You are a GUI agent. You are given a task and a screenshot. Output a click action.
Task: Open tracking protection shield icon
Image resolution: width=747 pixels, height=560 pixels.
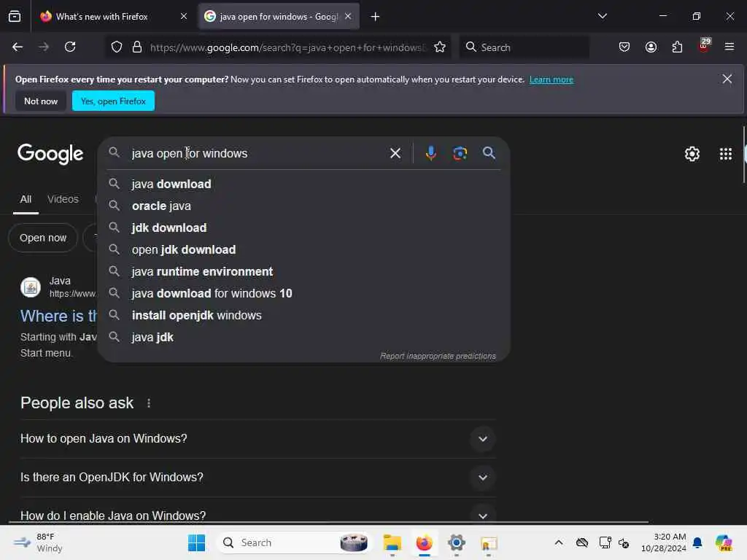pos(117,47)
